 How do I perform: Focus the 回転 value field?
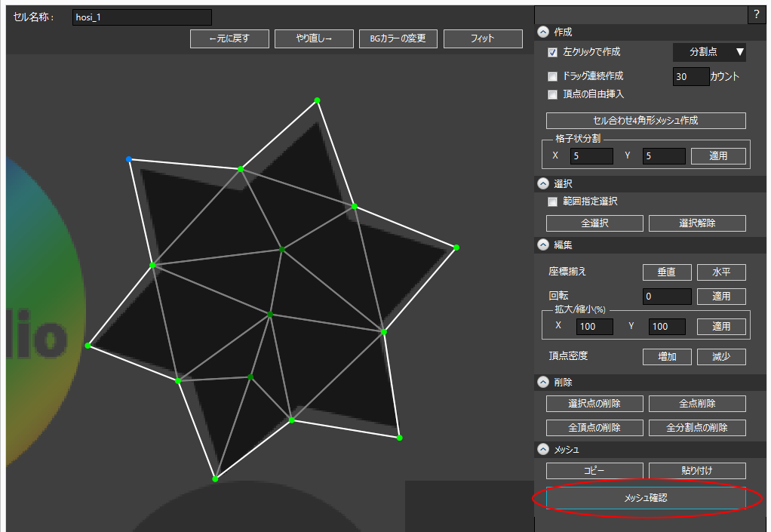click(667, 297)
